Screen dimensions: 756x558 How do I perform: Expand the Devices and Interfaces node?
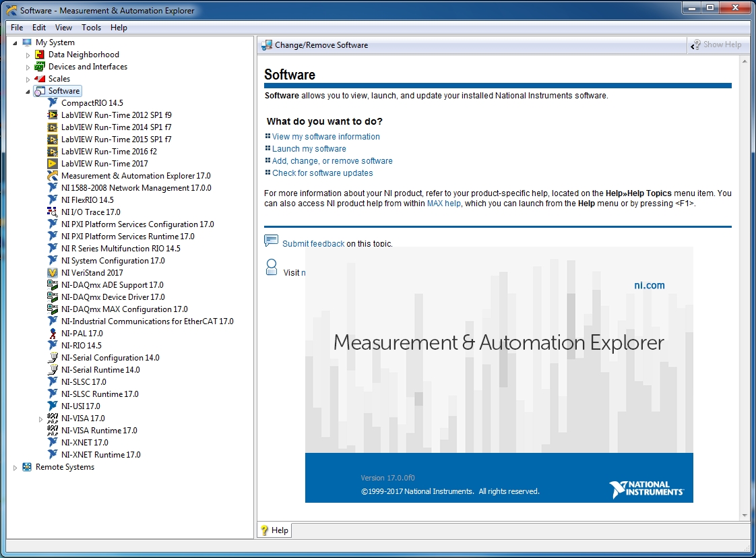[28, 67]
